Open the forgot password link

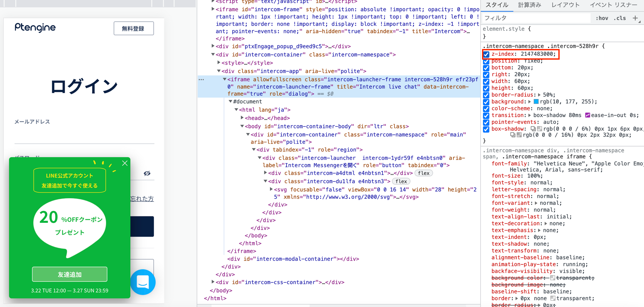[x=142, y=199]
